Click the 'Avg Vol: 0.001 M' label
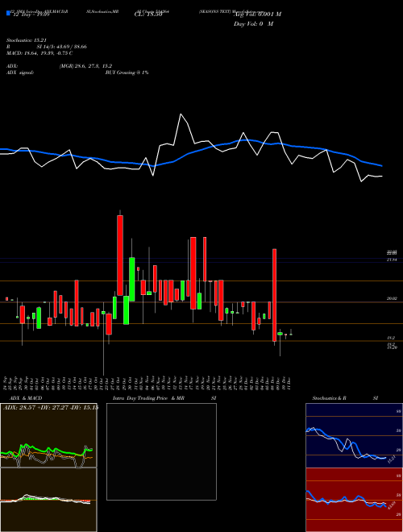This screenshot has width=403, height=532. (x=257, y=15)
